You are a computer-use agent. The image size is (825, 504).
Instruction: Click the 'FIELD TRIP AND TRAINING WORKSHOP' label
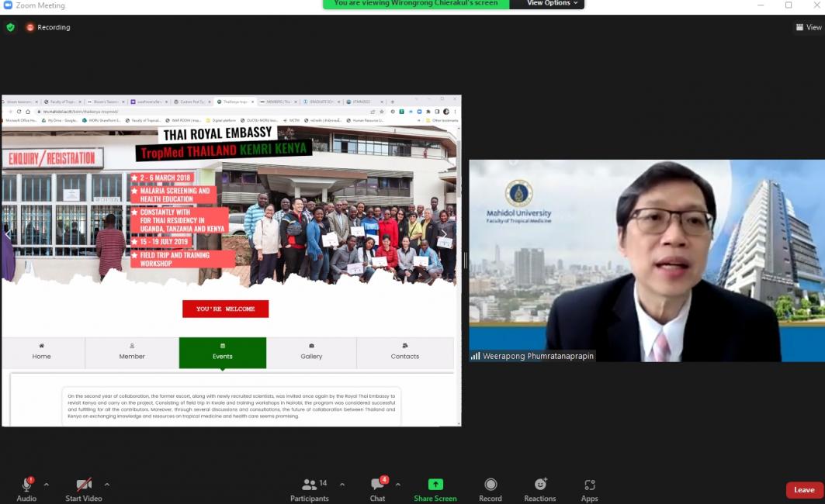point(182,259)
